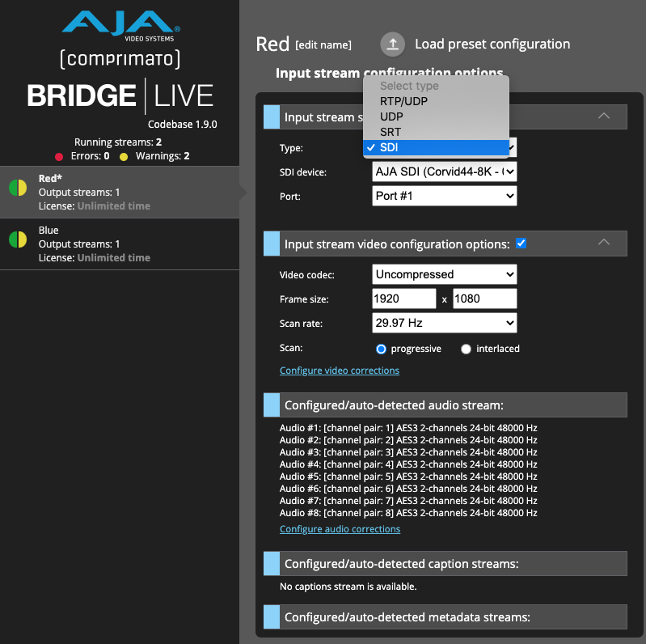Click the Load preset configuration upload icon

click(x=393, y=44)
